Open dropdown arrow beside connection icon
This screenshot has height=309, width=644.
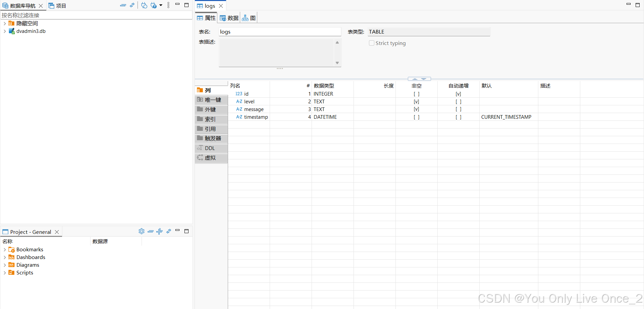coord(161,5)
